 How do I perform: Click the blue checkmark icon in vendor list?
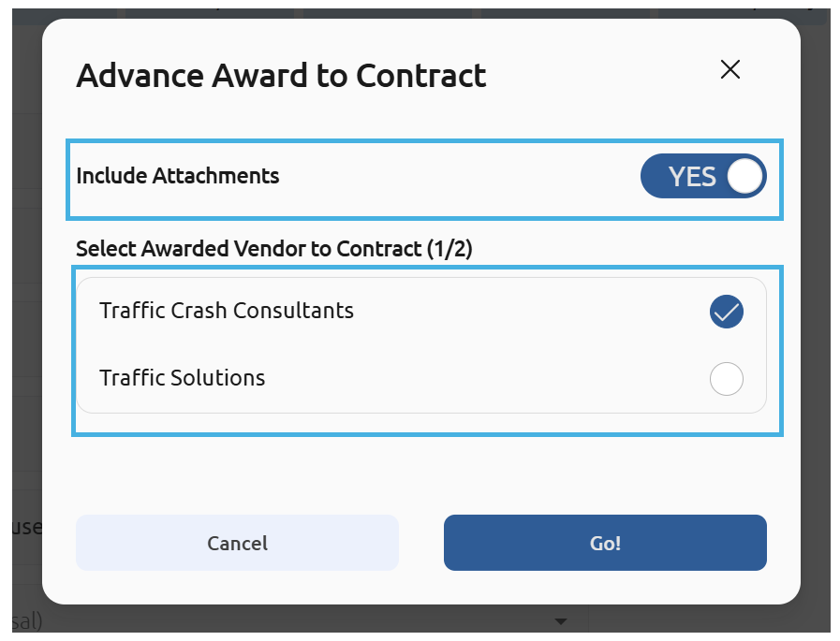727,312
